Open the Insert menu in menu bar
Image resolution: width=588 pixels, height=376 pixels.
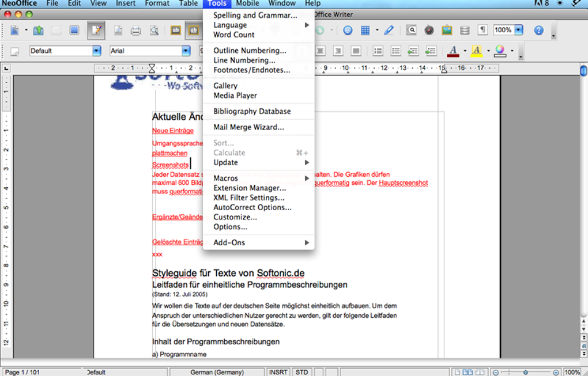tap(125, 3)
